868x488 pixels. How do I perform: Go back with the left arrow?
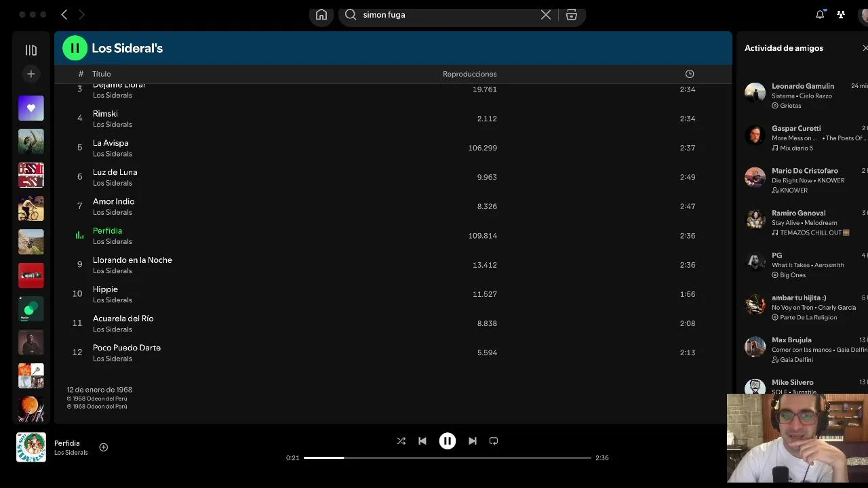click(64, 14)
